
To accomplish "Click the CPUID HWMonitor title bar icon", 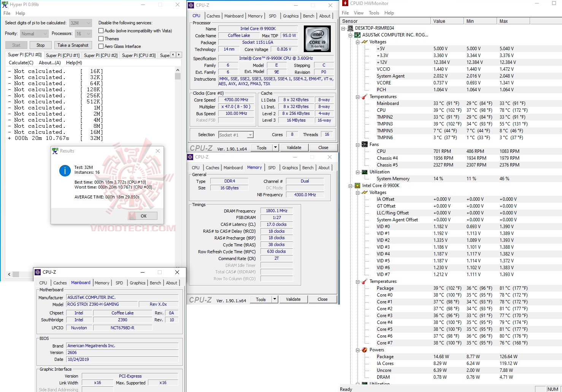I will tap(345, 3).
